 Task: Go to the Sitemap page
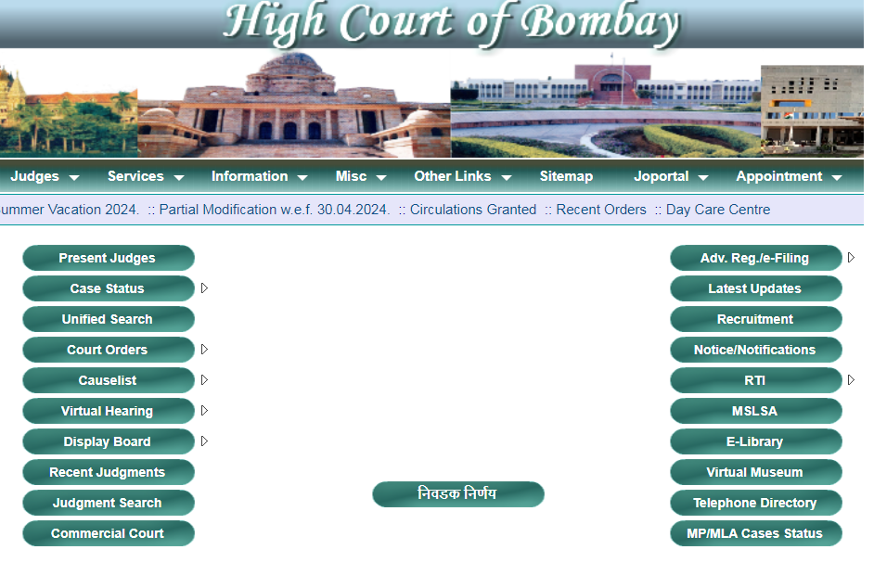tap(566, 177)
